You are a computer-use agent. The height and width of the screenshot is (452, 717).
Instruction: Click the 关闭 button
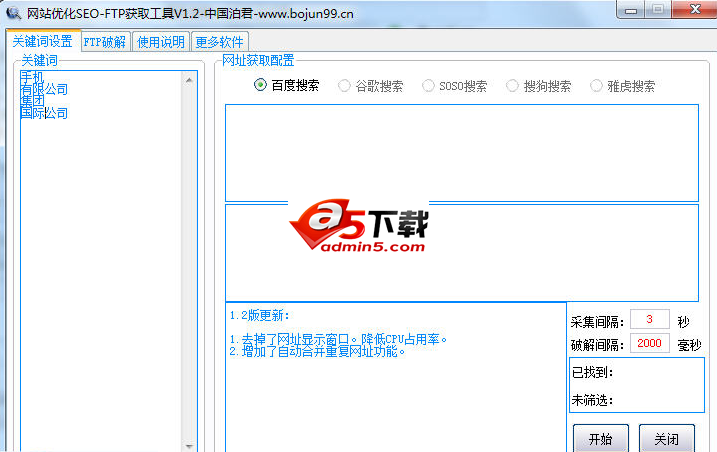point(667,438)
